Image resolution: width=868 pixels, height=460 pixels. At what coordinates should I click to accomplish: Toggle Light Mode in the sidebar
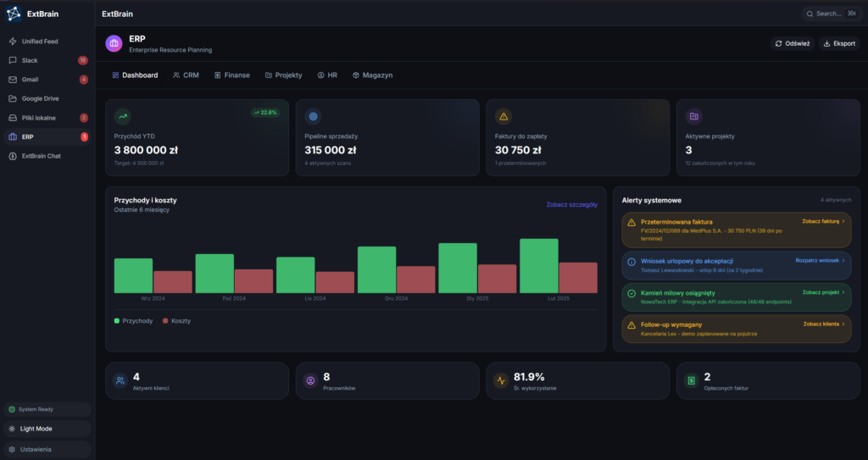(47, 429)
